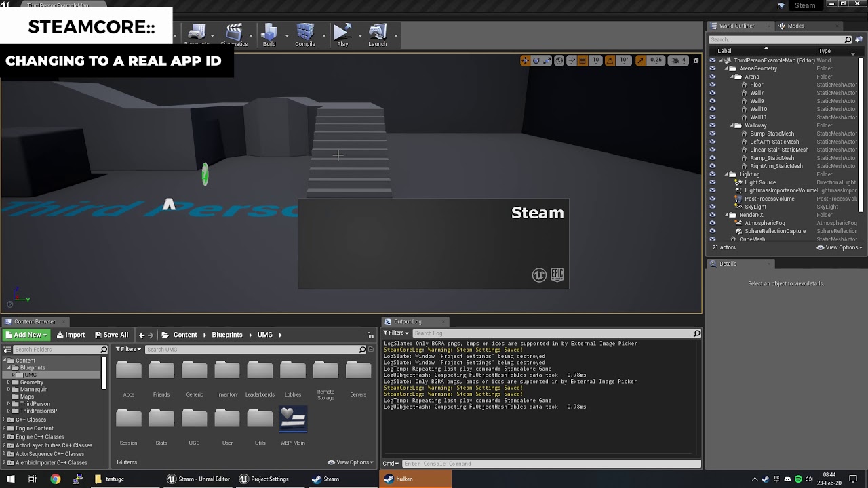Click World Outliner search field
This screenshot has width=868, height=488.
tap(780, 39)
